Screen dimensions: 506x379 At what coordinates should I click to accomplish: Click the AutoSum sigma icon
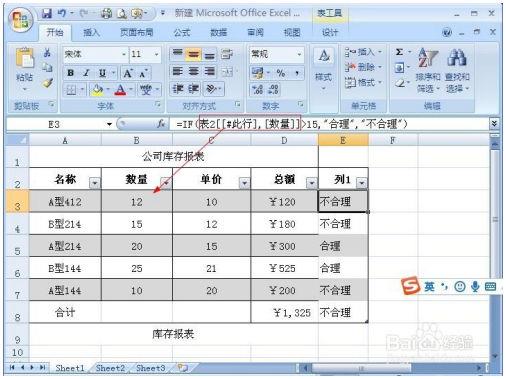tap(399, 52)
